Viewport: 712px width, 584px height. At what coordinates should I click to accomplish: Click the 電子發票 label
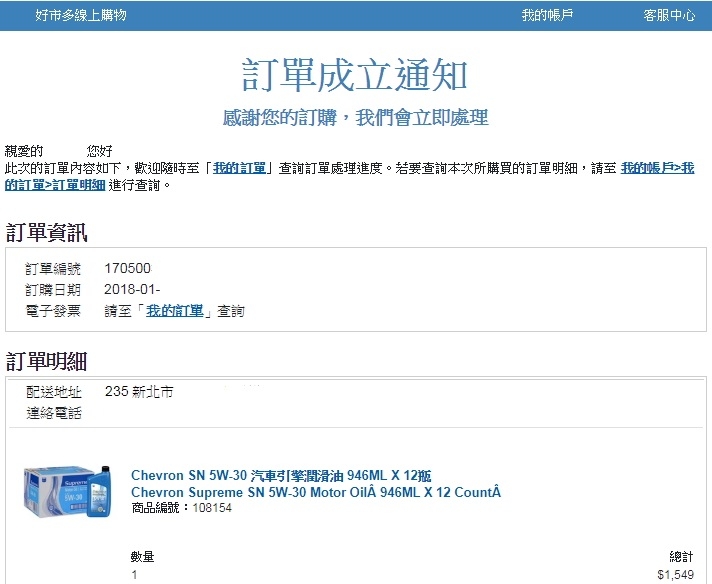point(53,311)
